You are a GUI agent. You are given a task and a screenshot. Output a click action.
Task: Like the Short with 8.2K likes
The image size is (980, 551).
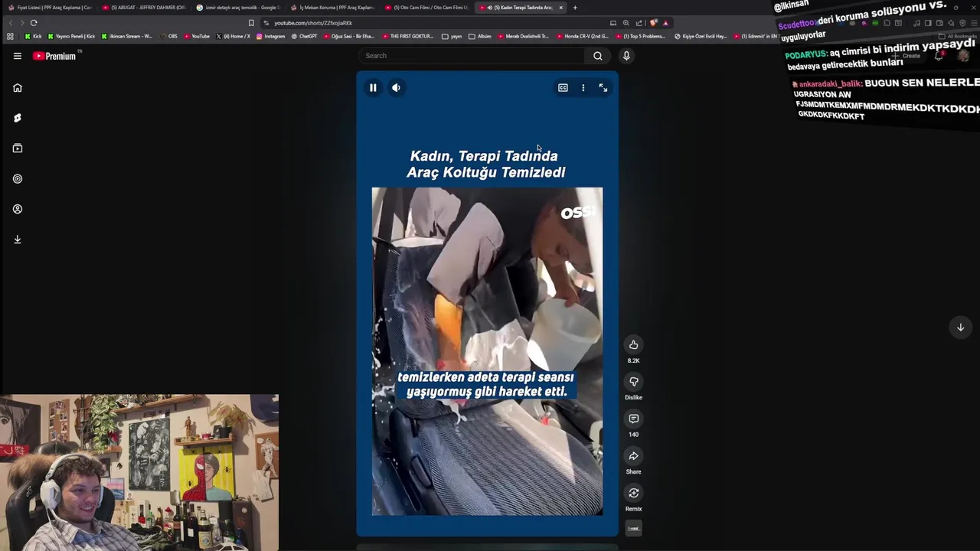pyautogui.click(x=633, y=345)
